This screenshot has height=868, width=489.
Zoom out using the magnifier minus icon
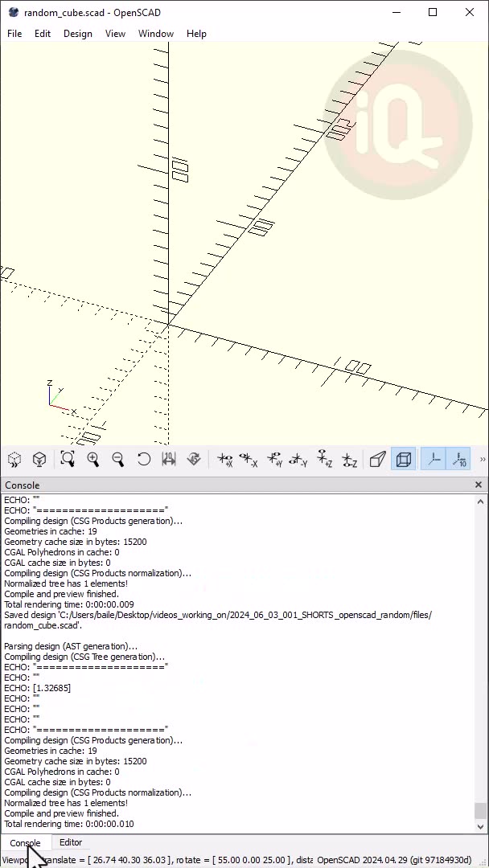(x=118, y=460)
